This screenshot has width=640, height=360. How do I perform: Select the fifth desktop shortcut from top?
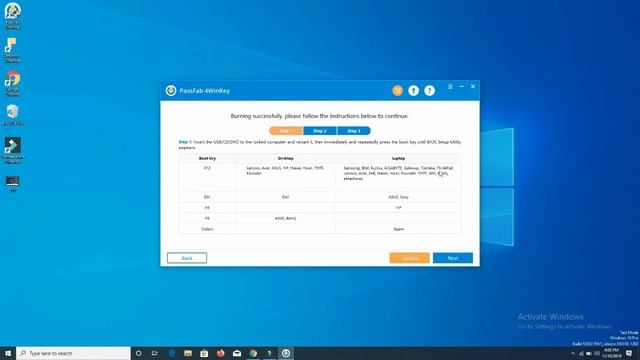13,151
